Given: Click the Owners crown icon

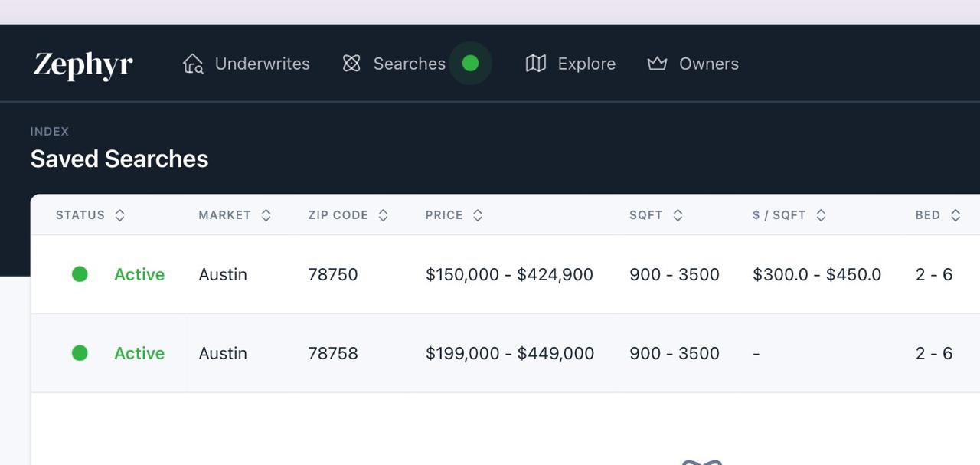Looking at the screenshot, I should click(x=657, y=64).
